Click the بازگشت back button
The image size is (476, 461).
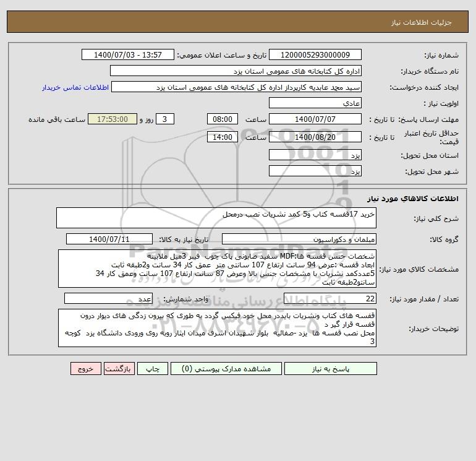click(119, 369)
